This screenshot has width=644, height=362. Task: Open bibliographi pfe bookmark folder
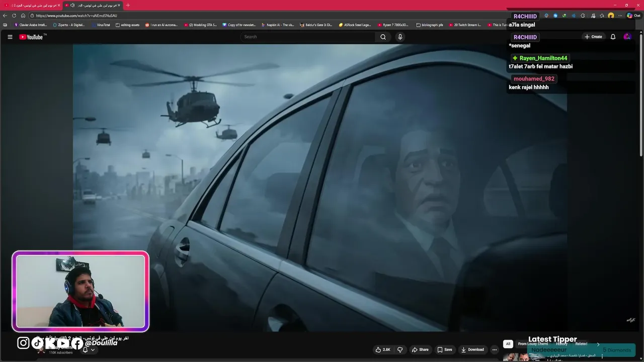(x=430, y=25)
